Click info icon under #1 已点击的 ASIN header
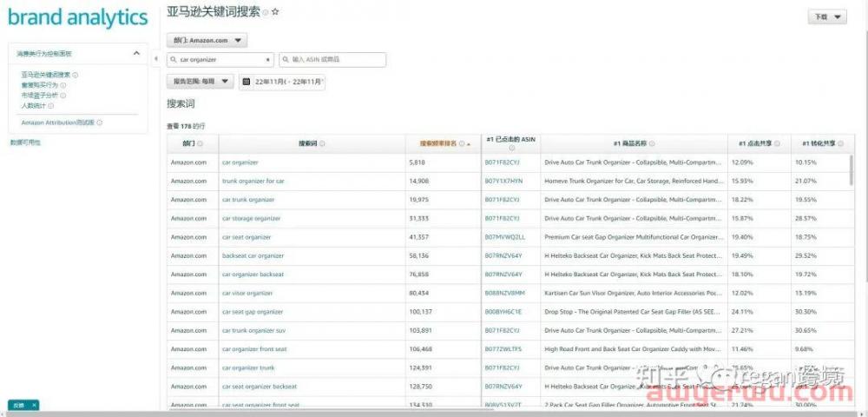Screen dimensions: 868x417 [511, 148]
